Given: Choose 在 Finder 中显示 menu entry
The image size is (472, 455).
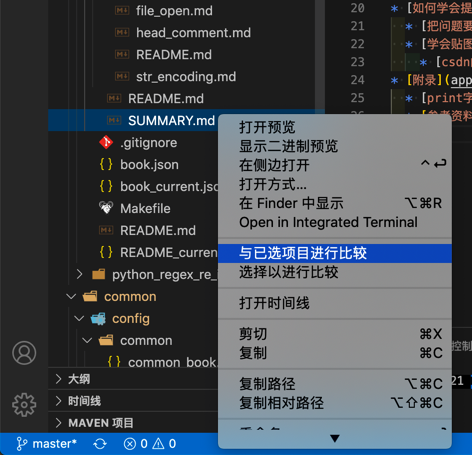Looking at the screenshot, I should pyautogui.click(x=335, y=203).
